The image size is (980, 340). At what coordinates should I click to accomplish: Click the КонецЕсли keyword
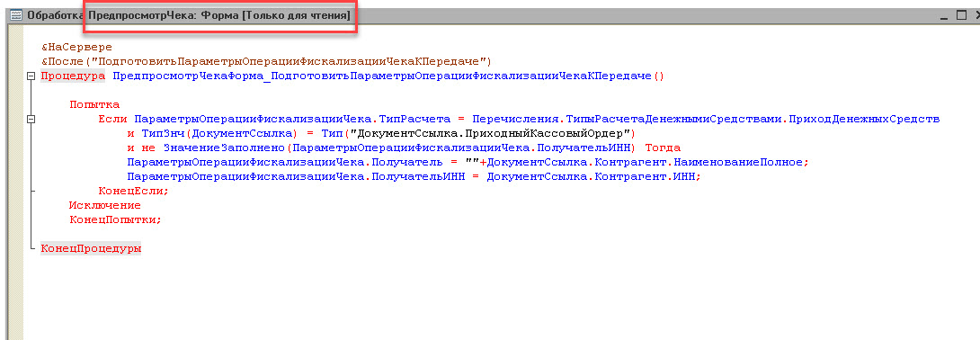pyautogui.click(x=134, y=192)
